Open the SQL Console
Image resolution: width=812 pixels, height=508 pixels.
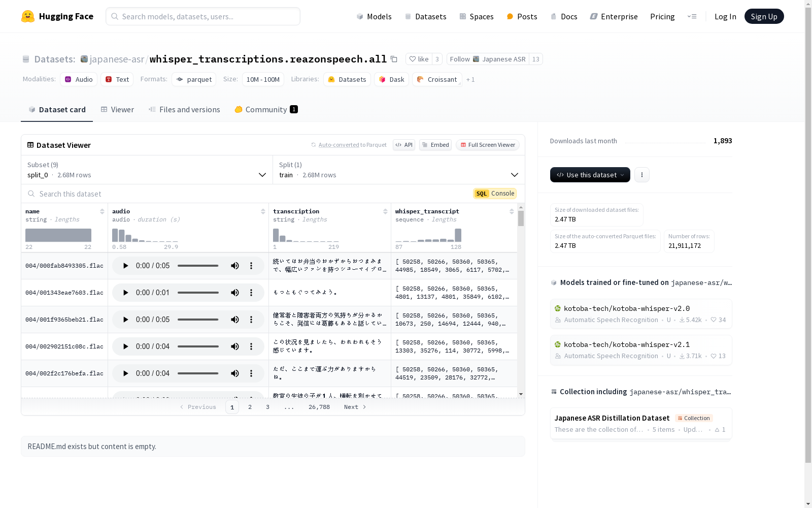(495, 194)
